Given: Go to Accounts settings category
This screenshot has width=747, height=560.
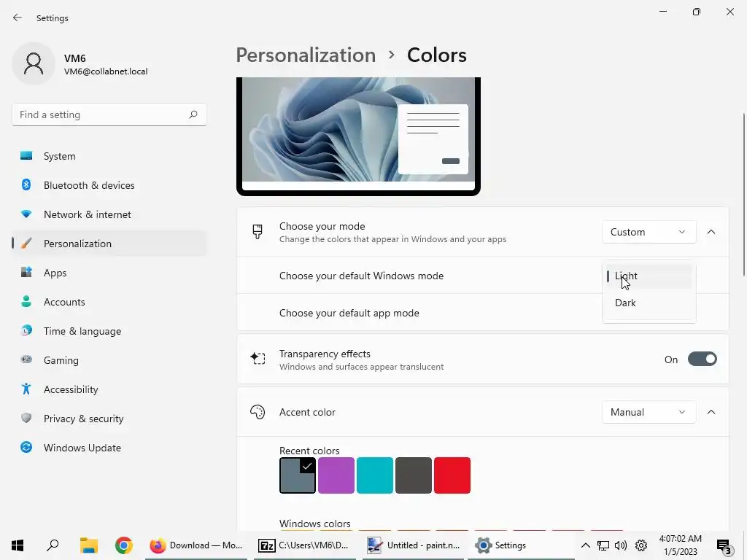Looking at the screenshot, I should [109, 301].
